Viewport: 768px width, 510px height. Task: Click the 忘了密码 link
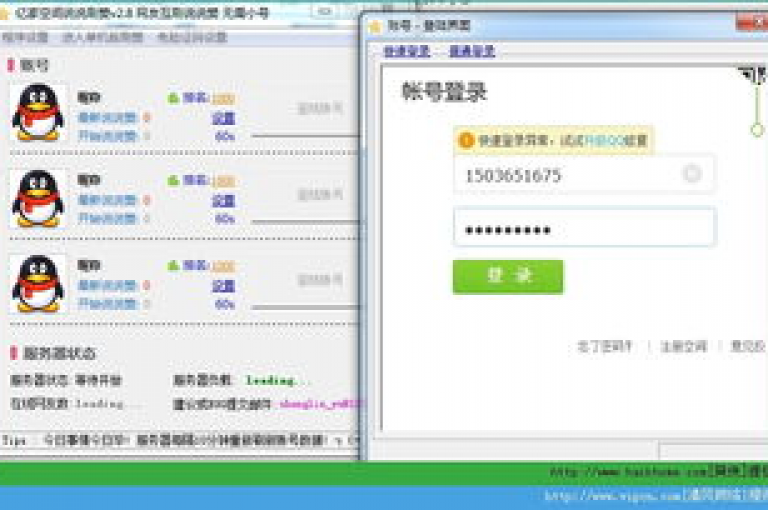pyautogui.click(x=605, y=346)
